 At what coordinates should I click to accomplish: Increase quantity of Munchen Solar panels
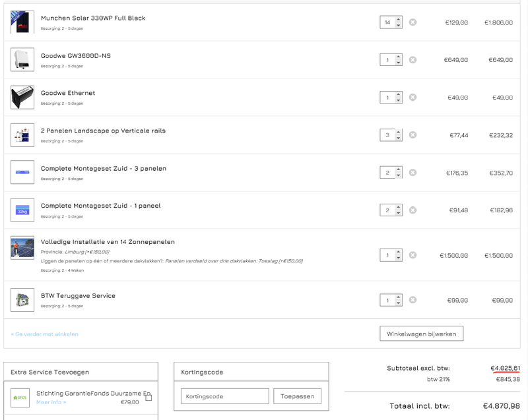pos(398,19)
